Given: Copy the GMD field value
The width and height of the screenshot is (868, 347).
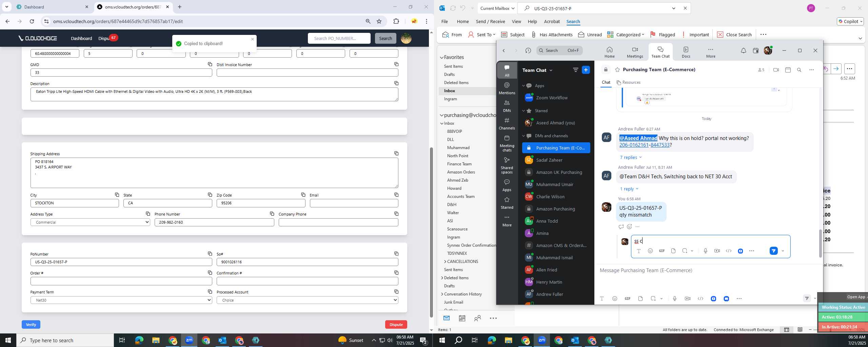Looking at the screenshot, I should pos(210,64).
